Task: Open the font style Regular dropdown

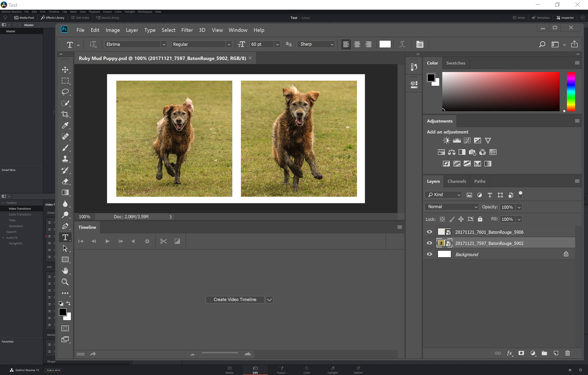Action: [229, 45]
